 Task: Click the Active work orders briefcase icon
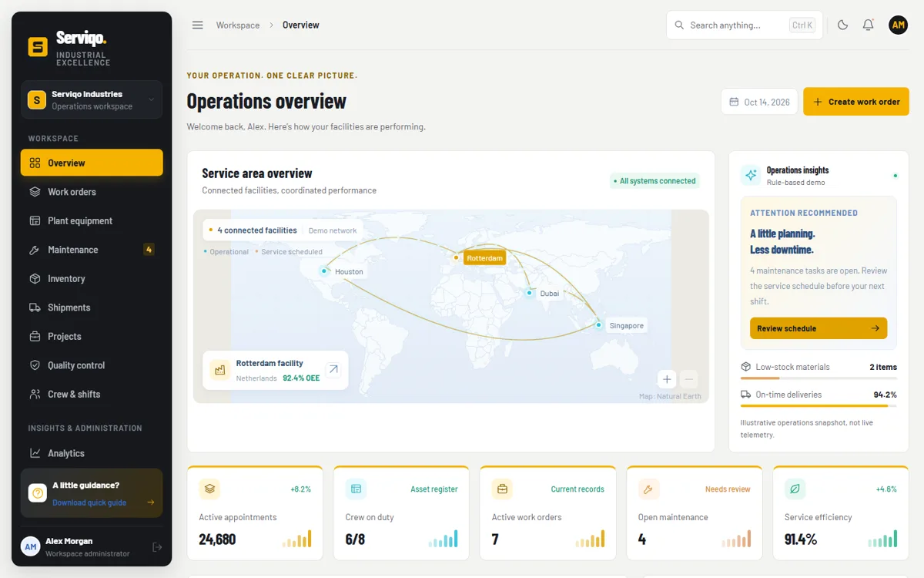tap(502, 489)
